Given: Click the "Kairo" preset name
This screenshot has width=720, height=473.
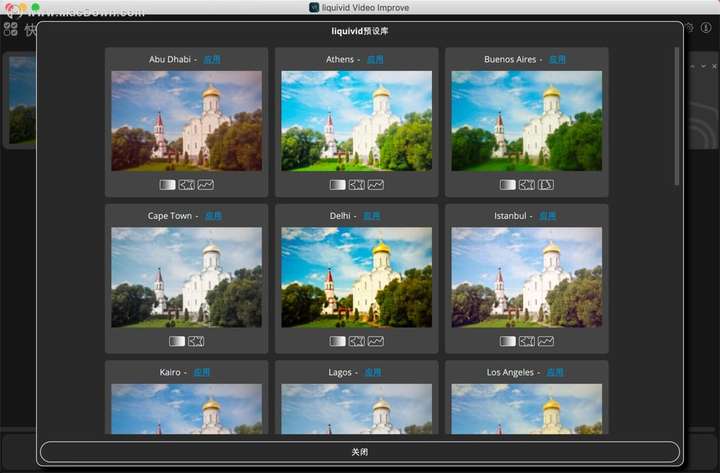Looking at the screenshot, I should 170,372.
